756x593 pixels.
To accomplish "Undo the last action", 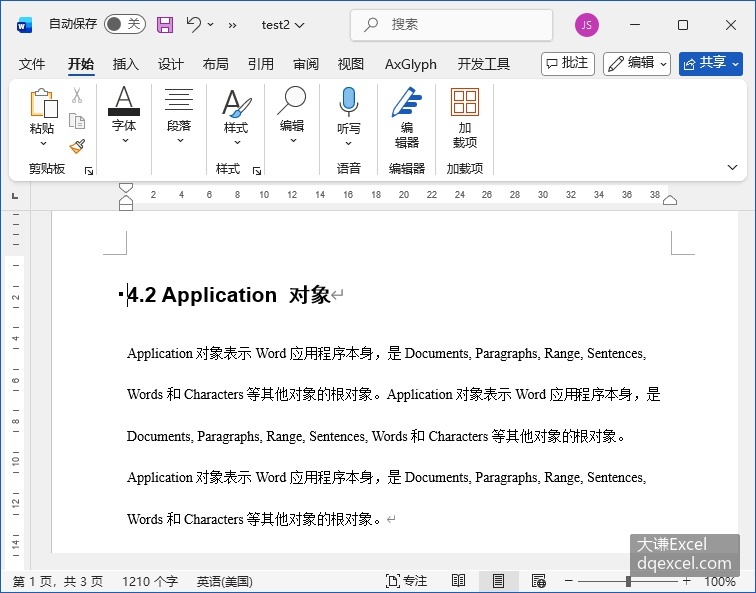I will pyautogui.click(x=194, y=24).
